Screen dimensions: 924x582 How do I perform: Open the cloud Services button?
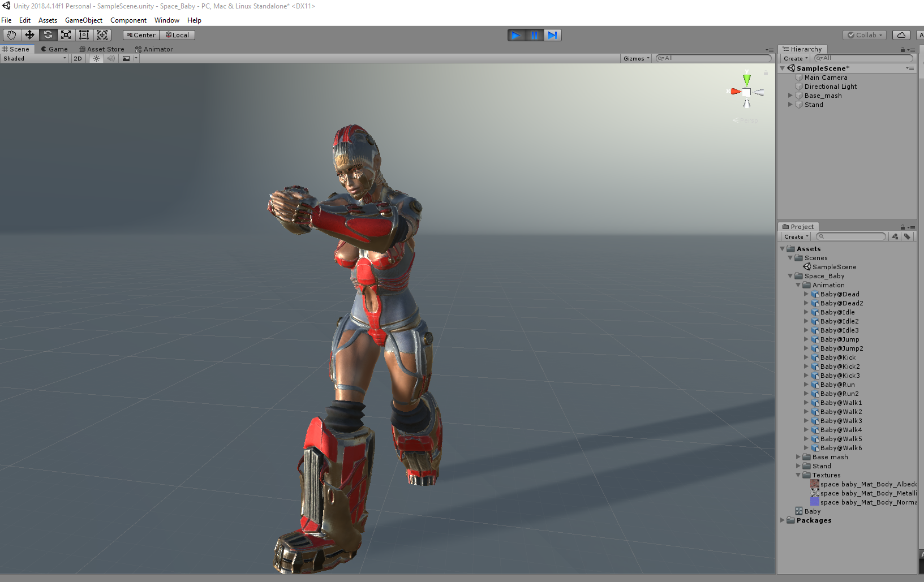[901, 35]
